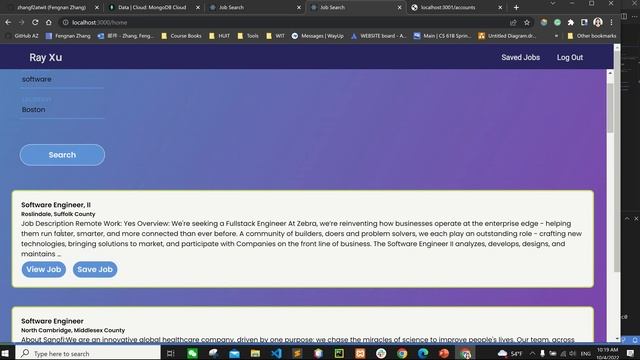
Task: Open the browser home page icon
Action: [x=49, y=22]
